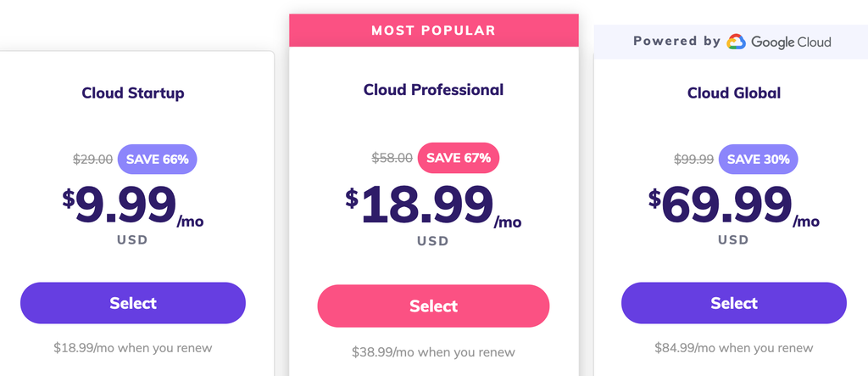
Task: Click the Cloud Professional heading
Action: [433, 90]
